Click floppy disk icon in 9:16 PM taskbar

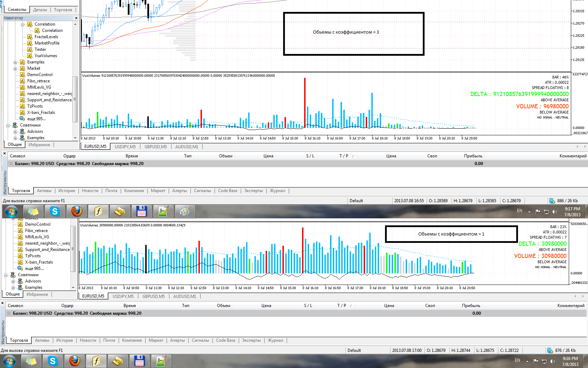[139, 361]
